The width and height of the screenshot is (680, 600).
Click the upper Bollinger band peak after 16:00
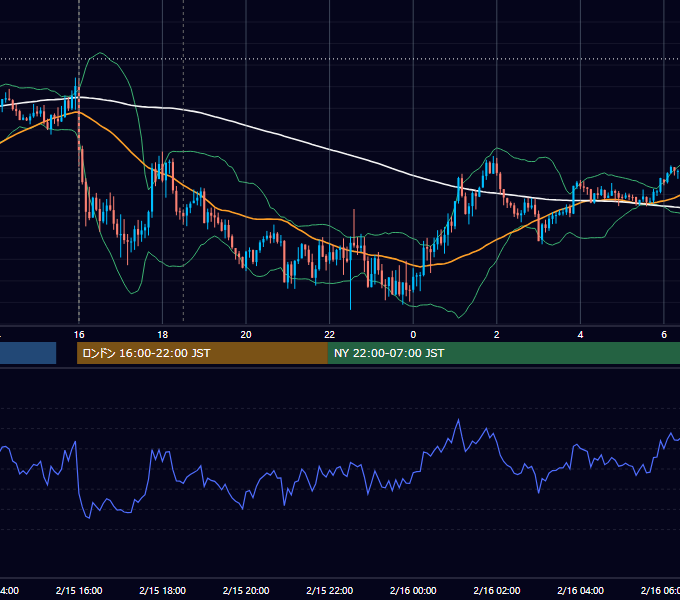(x=100, y=53)
